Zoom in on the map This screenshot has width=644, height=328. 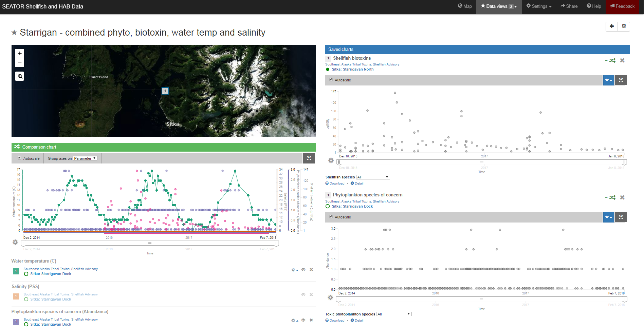(x=20, y=54)
